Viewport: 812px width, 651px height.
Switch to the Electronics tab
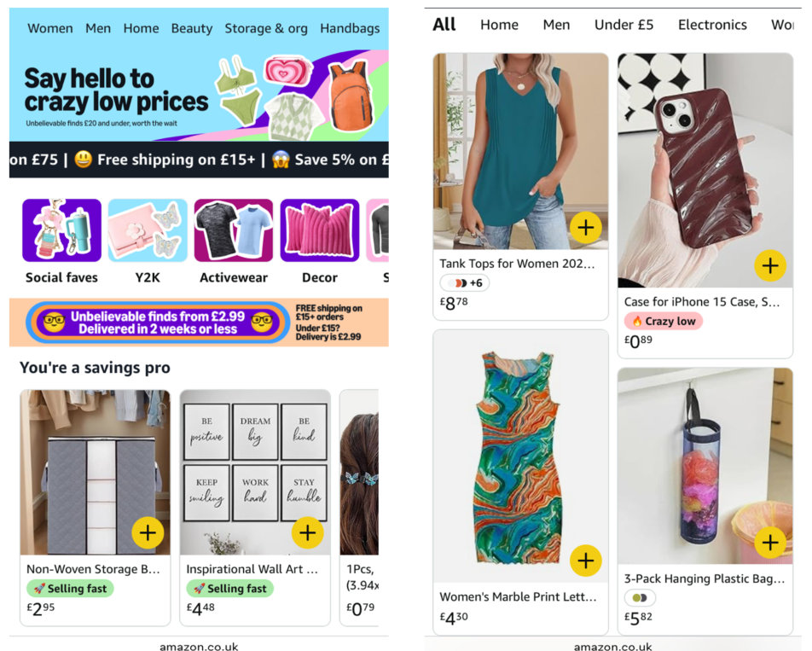click(712, 25)
